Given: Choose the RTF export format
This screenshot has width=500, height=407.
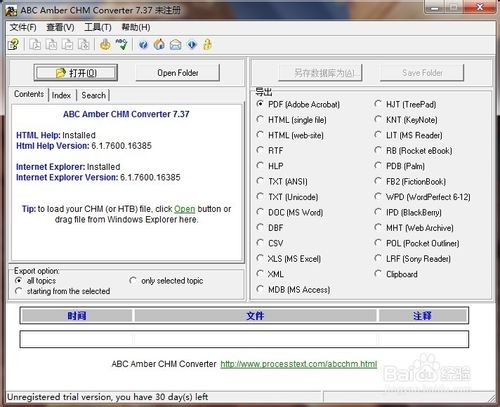Looking at the screenshot, I should (270, 150).
